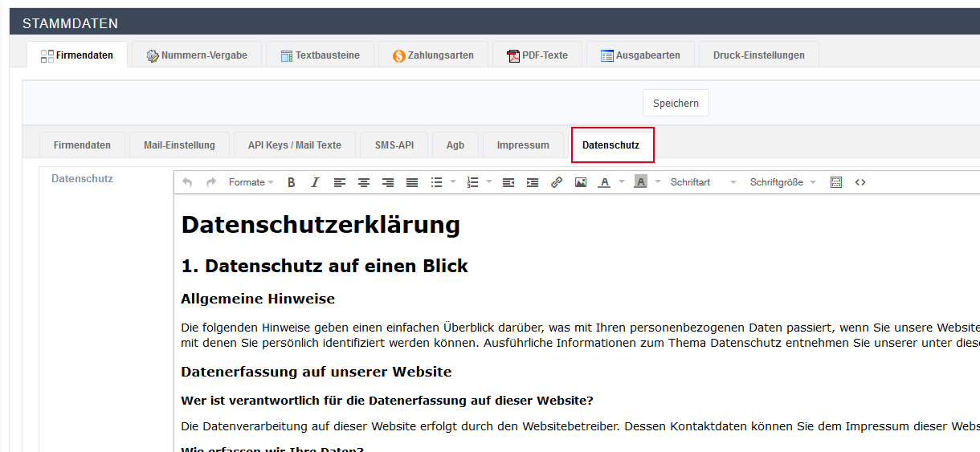The image size is (980, 452).
Task: Open the Formate dropdown
Action: (251, 182)
